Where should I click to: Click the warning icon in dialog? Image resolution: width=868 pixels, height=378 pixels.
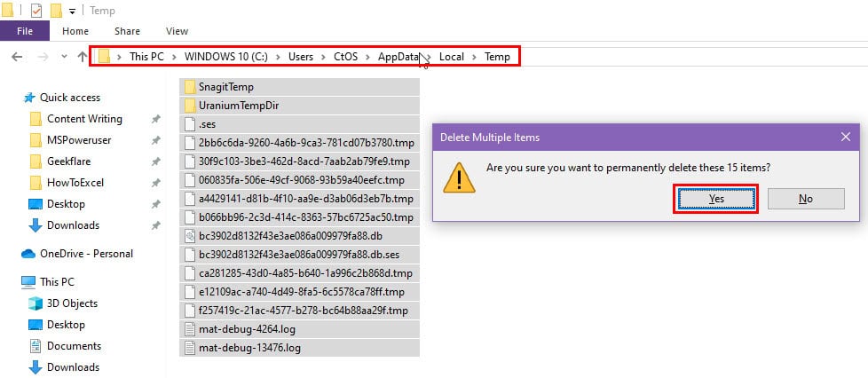click(x=459, y=177)
